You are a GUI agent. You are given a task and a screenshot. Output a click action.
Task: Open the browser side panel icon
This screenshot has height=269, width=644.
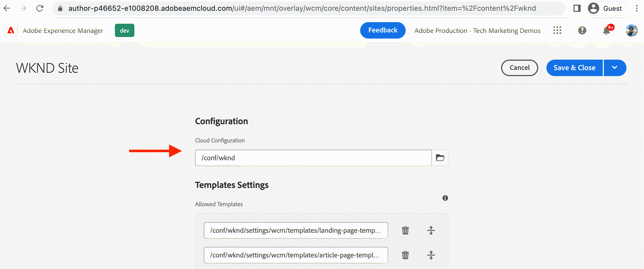pos(577,8)
